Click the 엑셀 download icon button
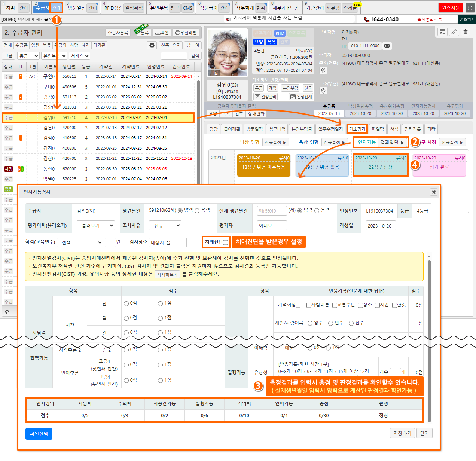476x461 pixels. pyautogui.click(x=162, y=33)
